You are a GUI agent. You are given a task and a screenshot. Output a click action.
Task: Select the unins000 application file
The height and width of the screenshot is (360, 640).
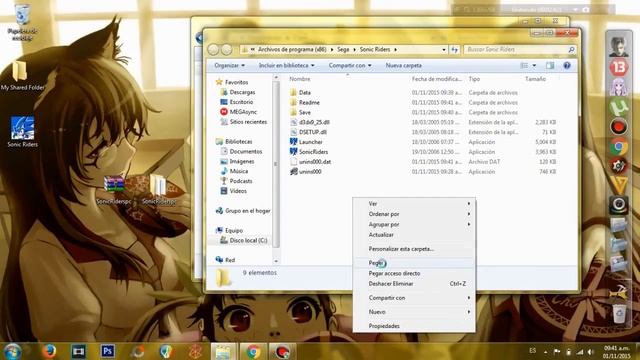pyautogui.click(x=310, y=171)
